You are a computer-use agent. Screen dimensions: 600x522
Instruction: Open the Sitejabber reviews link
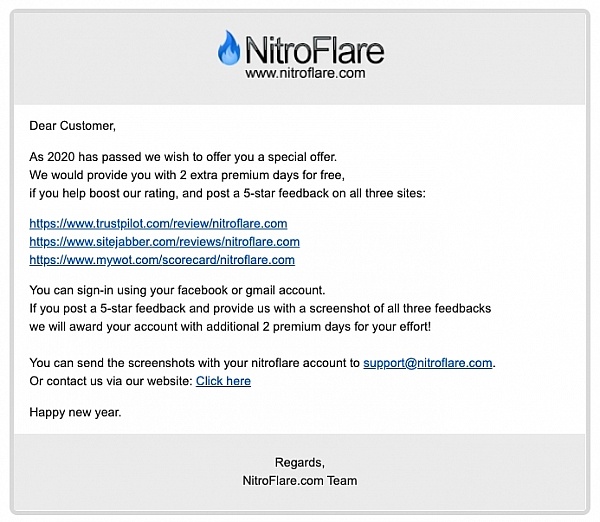click(164, 241)
